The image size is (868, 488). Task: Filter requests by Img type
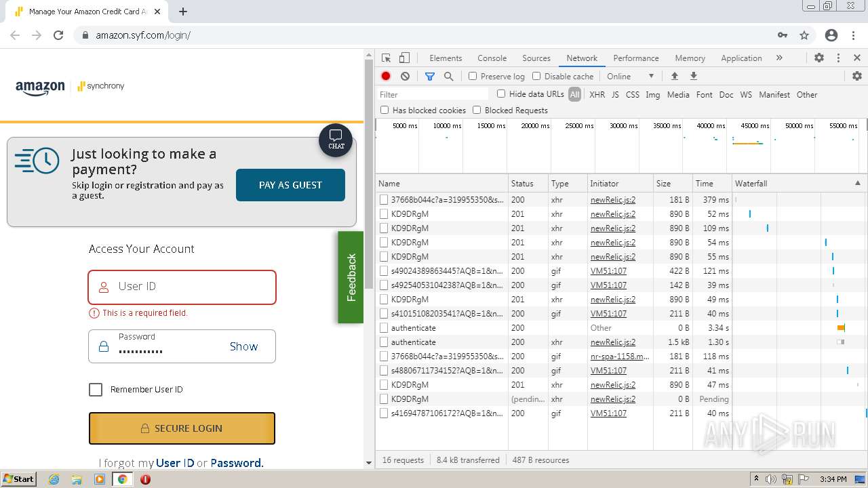tap(653, 95)
